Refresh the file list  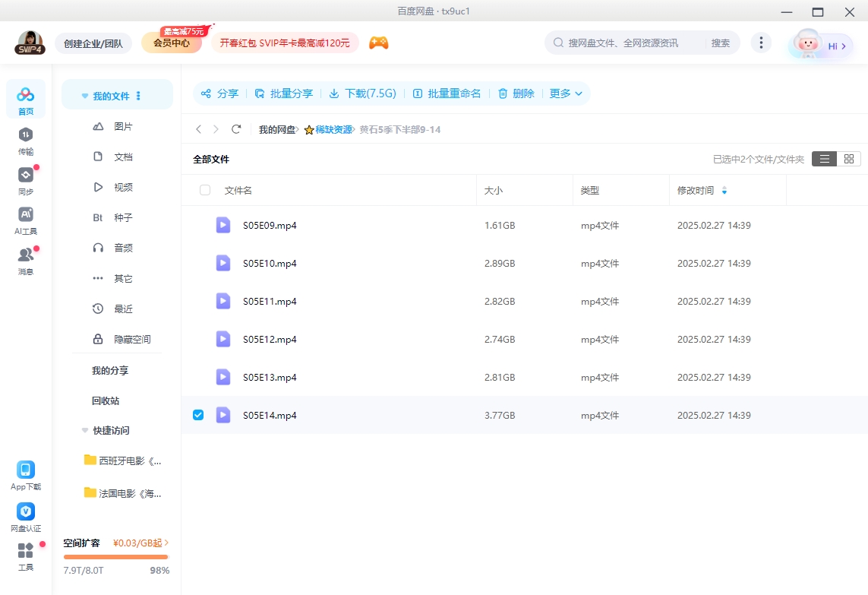pos(235,129)
